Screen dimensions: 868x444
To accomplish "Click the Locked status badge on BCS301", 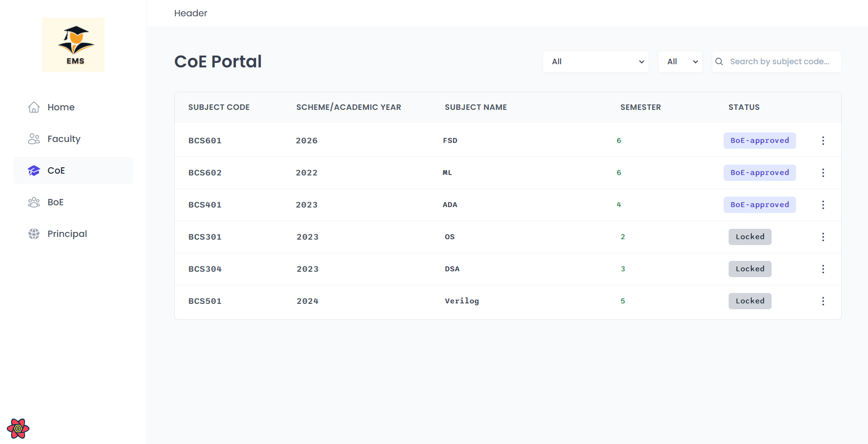I will pos(749,236).
